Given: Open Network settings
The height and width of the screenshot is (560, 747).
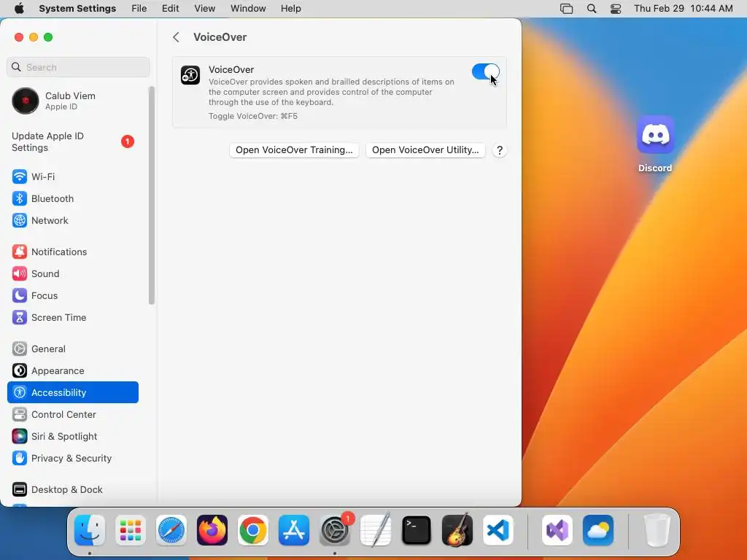Looking at the screenshot, I should [x=72, y=220].
